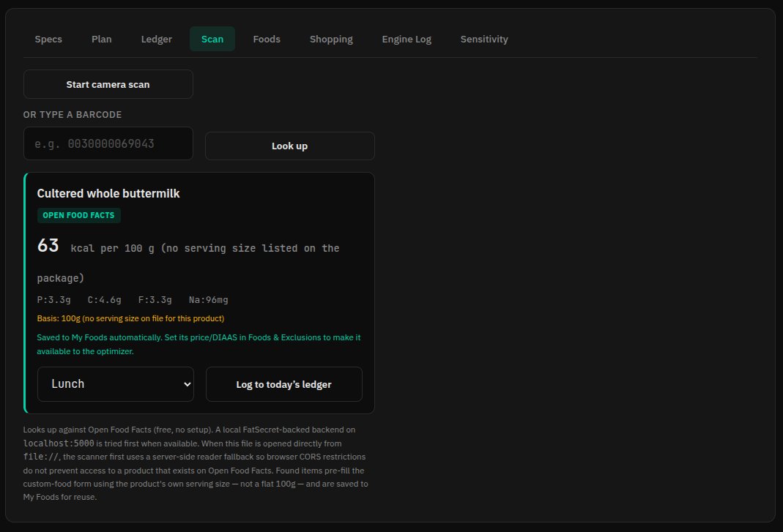The height and width of the screenshot is (532, 783).
Task: Go to the Foods tab
Action: [267, 39]
